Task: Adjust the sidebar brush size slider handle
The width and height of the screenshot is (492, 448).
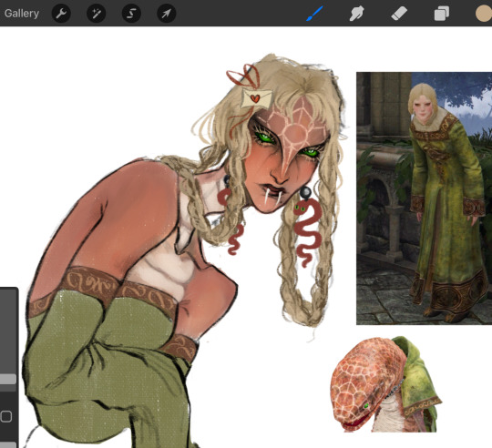Action: coord(8,379)
